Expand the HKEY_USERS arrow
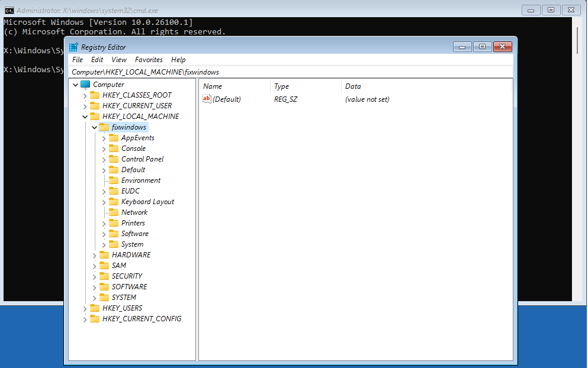This screenshot has width=588, height=368. 85,309
